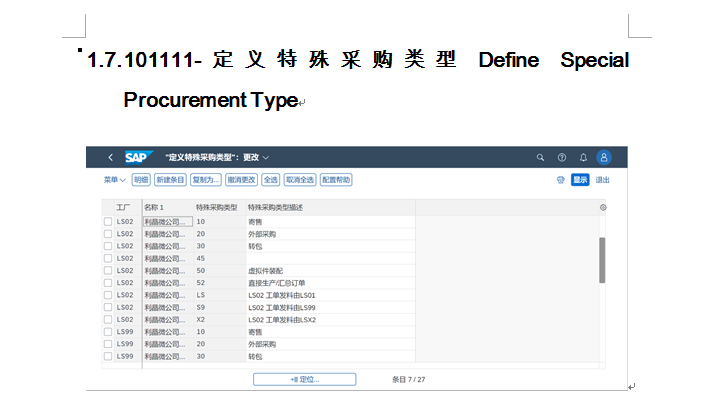The image size is (713, 417).
Task: Click the 退出 exit link
Action: point(603,180)
